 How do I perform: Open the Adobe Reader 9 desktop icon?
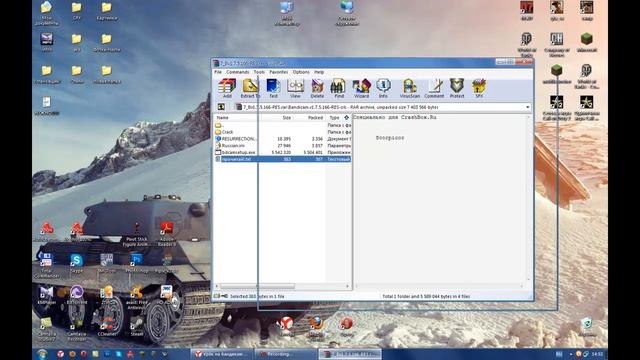(x=167, y=234)
